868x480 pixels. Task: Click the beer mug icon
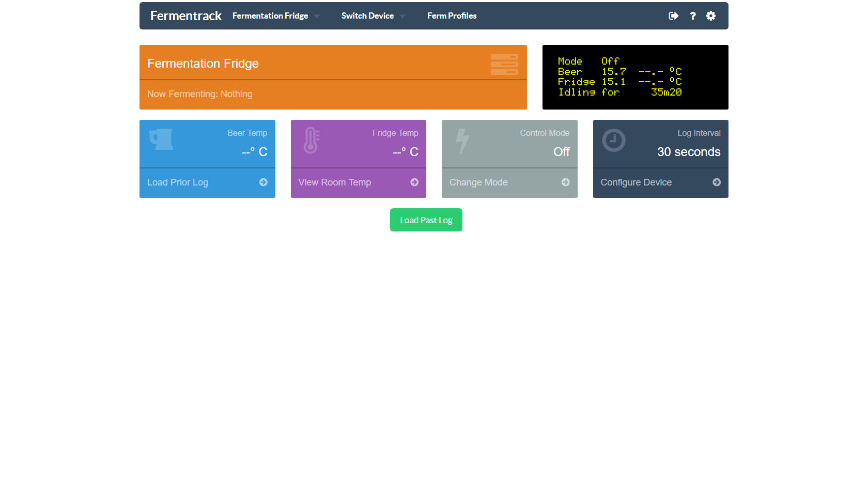coord(161,140)
